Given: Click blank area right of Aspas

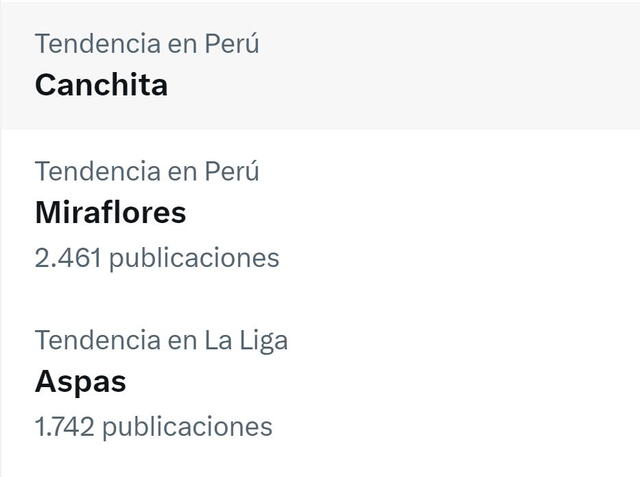Looking at the screenshot, I should coord(450,383).
